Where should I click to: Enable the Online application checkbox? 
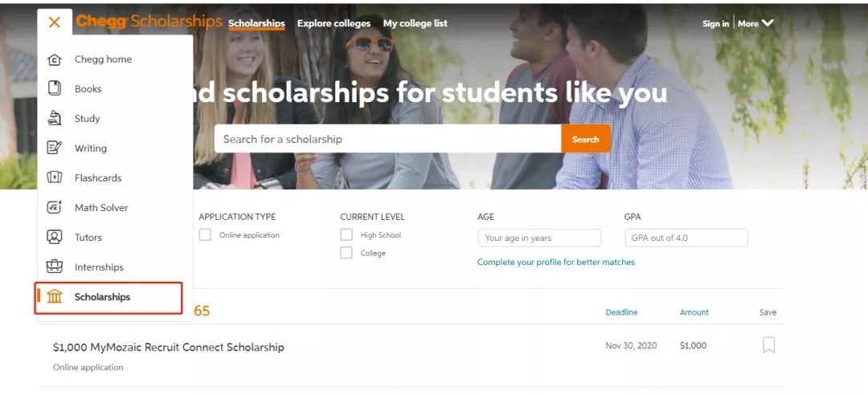tap(205, 235)
